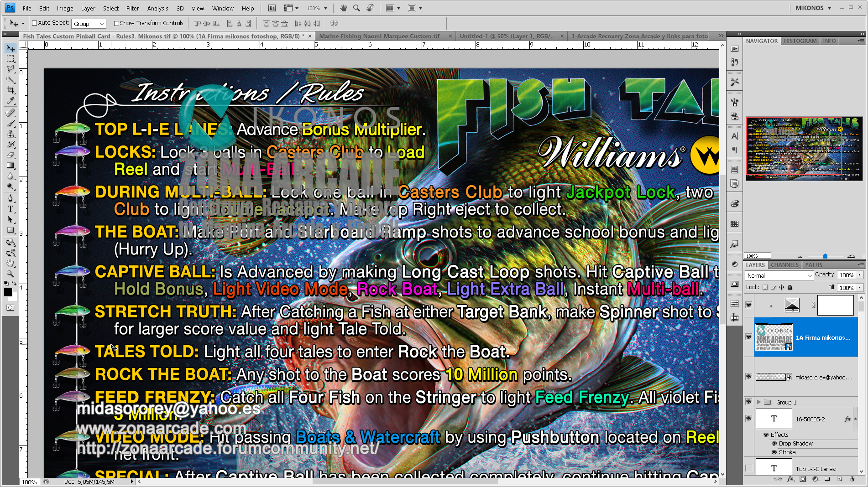This screenshot has width=868, height=487.
Task: Add a layer mask using the Layers panel button
Action: click(x=803, y=479)
